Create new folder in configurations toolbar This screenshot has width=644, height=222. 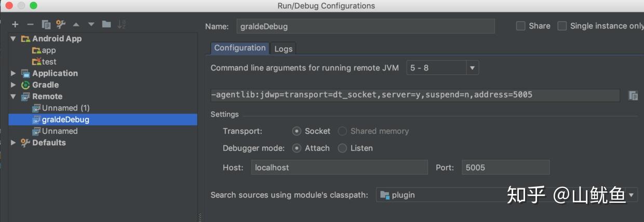coord(106,24)
